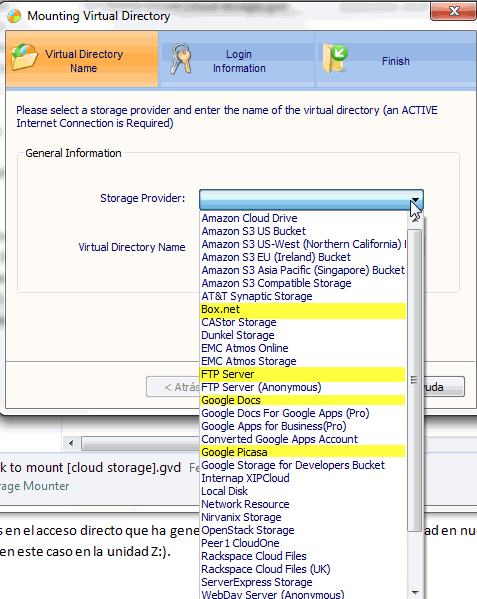The height and width of the screenshot is (599, 477).
Task: Click the down arrow of the list scrollbar
Action: coord(415,593)
